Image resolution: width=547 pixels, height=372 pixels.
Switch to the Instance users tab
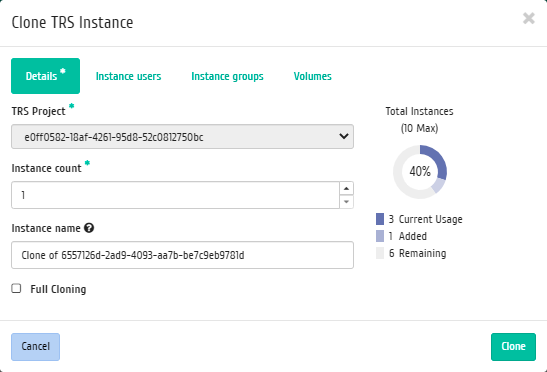tap(128, 76)
